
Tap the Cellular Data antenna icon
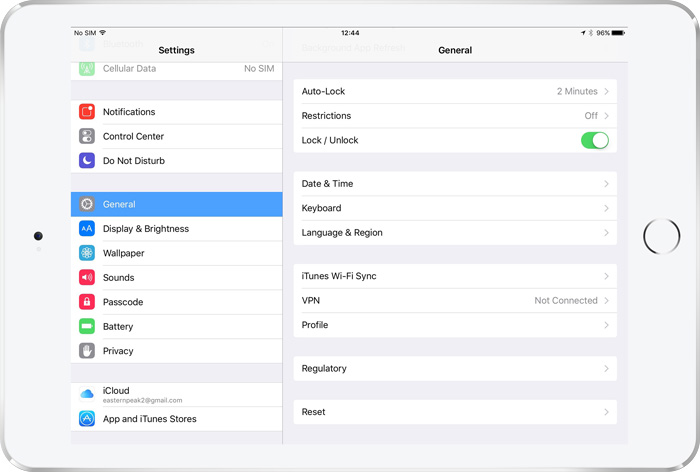pyautogui.click(x=87, y=68)
